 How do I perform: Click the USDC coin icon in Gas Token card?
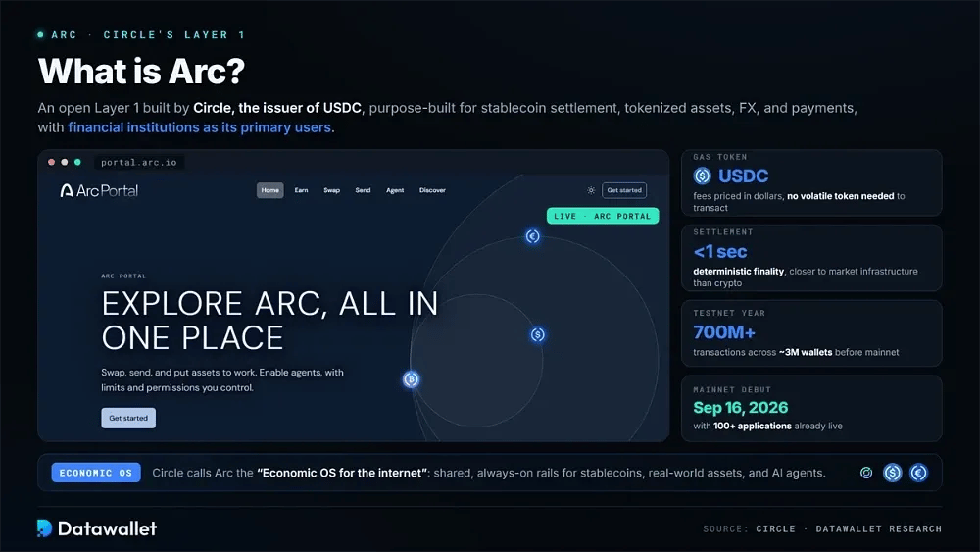(702, 176)
